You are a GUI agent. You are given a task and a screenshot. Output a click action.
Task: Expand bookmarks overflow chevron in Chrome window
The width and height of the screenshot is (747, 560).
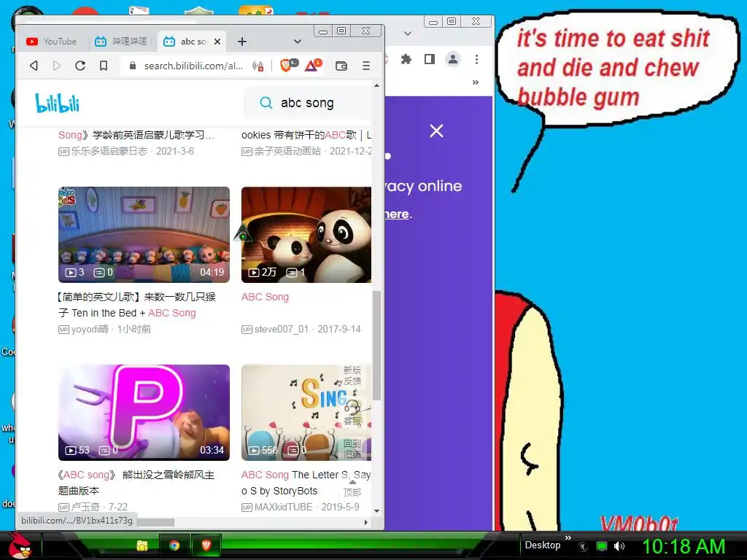point(476,82)
